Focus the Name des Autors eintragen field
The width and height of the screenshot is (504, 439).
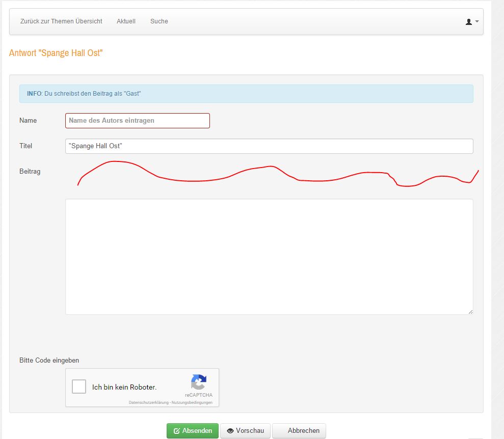[x=138, y=120]
